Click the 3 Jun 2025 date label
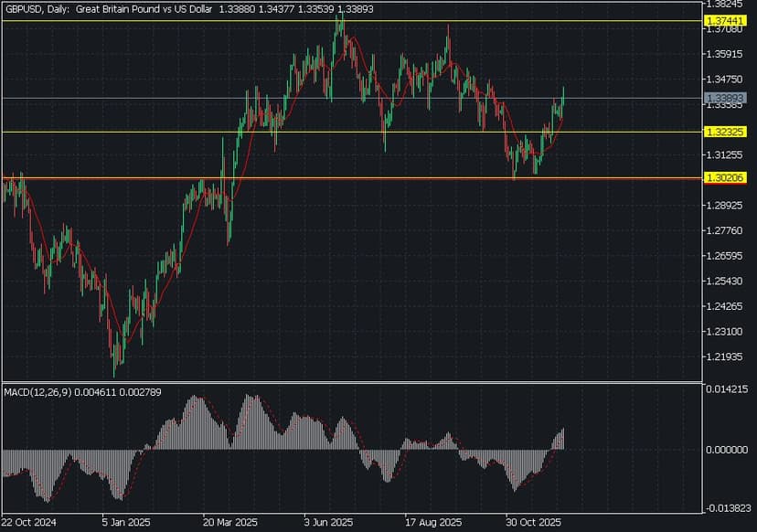757x532 pixels. [329, 524]
